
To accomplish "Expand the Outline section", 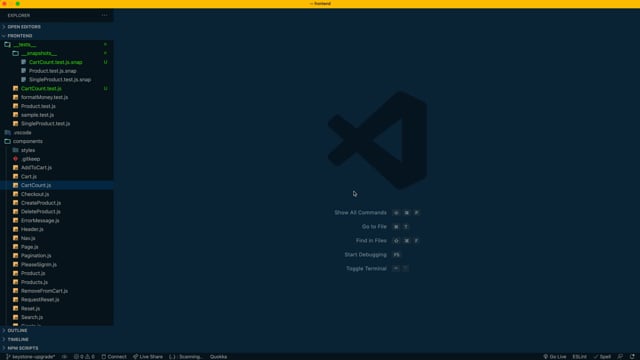I will point(57,331).
